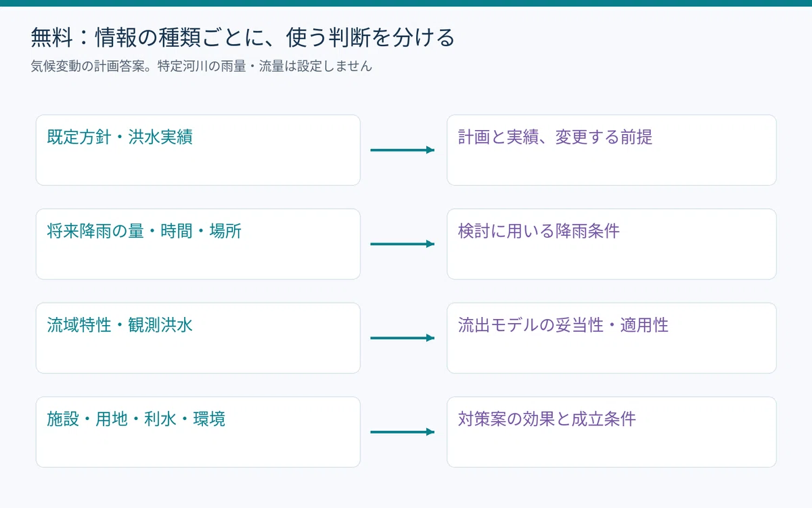Click the 施設・用地・利水・環境 card
Viewport: 812px width, 508px height.
(x=198, y=432)
